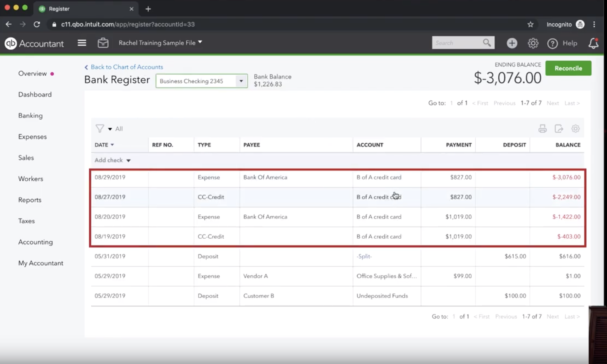
Task: Open Dashboard in the left navigation
Action: pyautogui.click(x=35, y=95)
